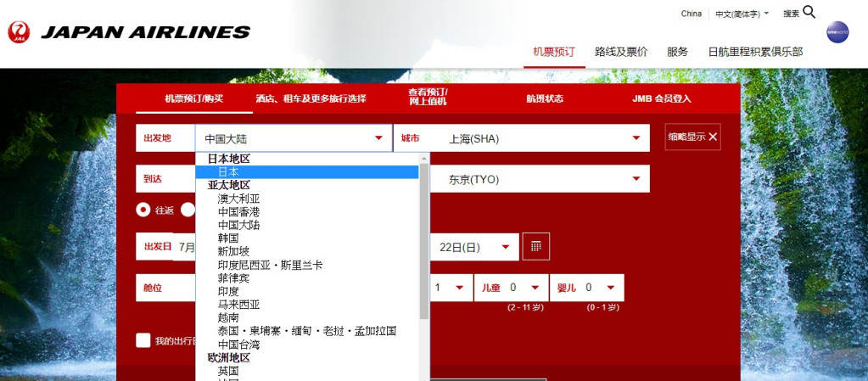The image size is (868, 381).
Task: Open 路线及票价 in top navigation
Action: click(620, 52)
